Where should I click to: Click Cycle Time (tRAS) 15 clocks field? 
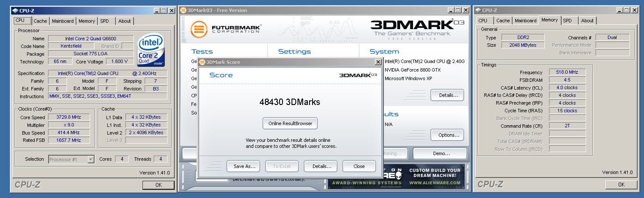[x=567, y=111]
